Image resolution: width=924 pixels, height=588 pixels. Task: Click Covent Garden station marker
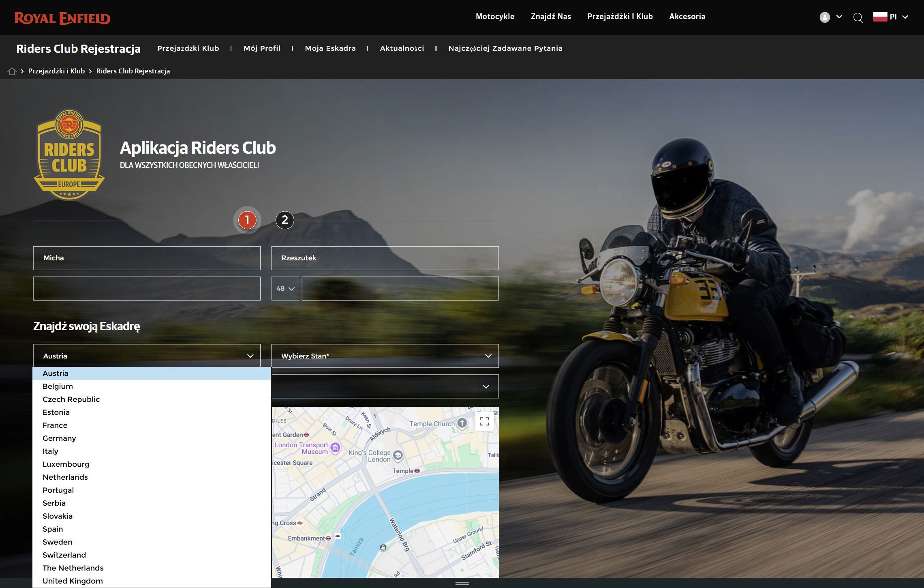(x=306, y=435)
